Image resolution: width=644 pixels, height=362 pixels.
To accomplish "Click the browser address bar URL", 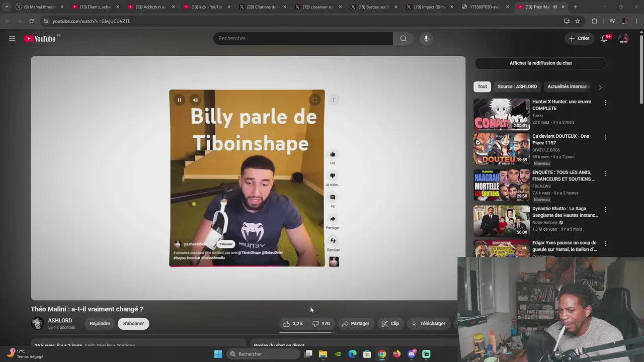I will click(91, 21).
